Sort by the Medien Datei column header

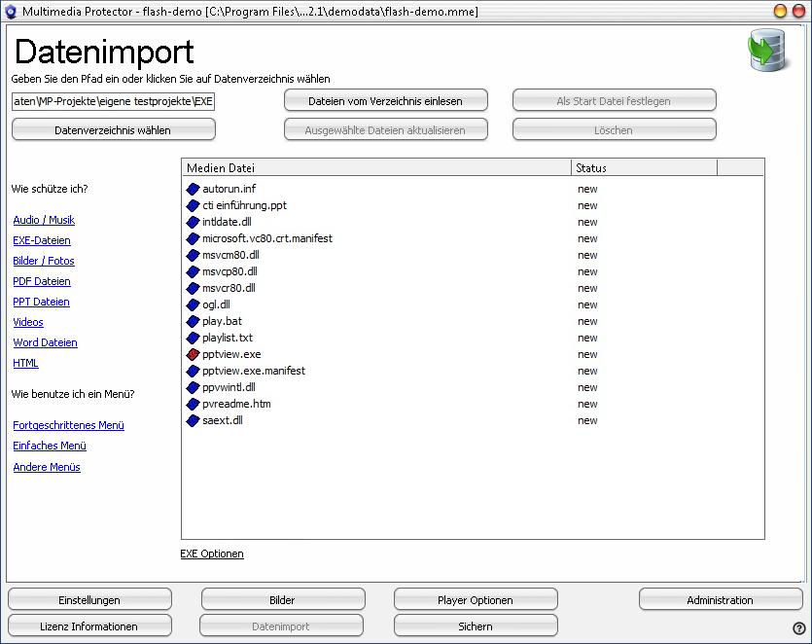(375, 168)
